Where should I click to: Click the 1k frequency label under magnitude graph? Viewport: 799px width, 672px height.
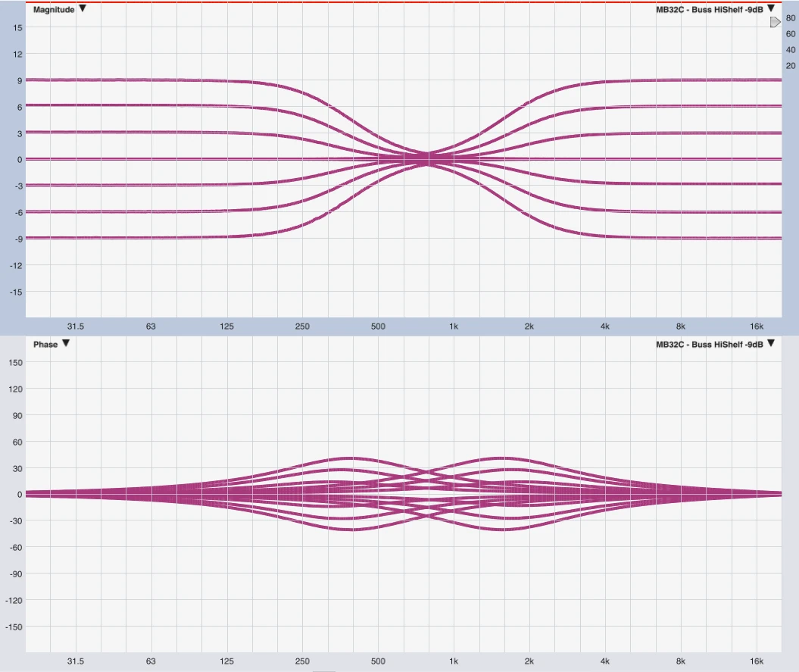click(454, 327)
